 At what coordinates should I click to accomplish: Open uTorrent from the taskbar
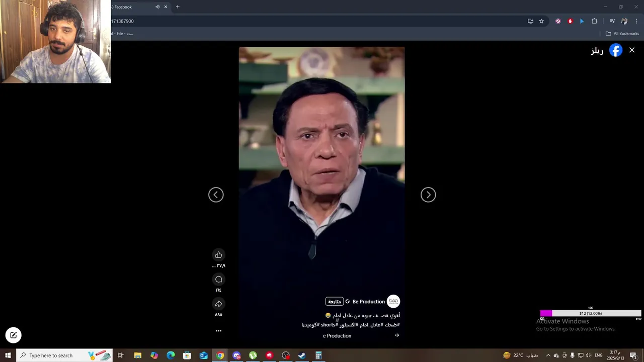pos(253,355)
